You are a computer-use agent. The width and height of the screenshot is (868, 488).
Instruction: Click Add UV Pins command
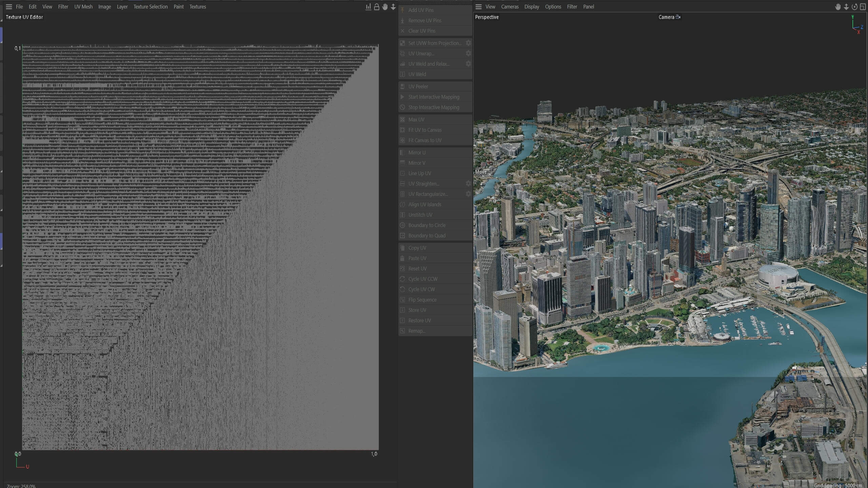(x=435, y=10)
